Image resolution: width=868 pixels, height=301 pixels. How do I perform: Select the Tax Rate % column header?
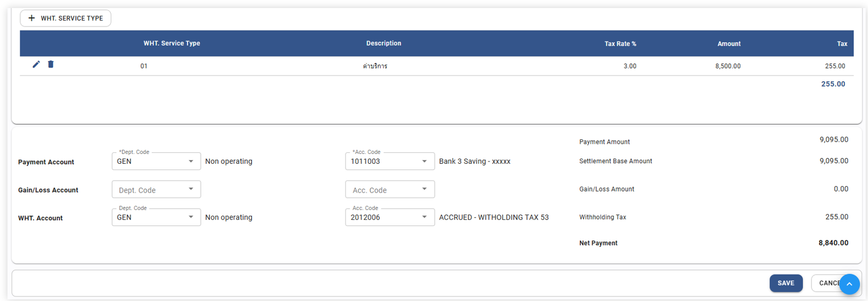(x=620, y=44)
